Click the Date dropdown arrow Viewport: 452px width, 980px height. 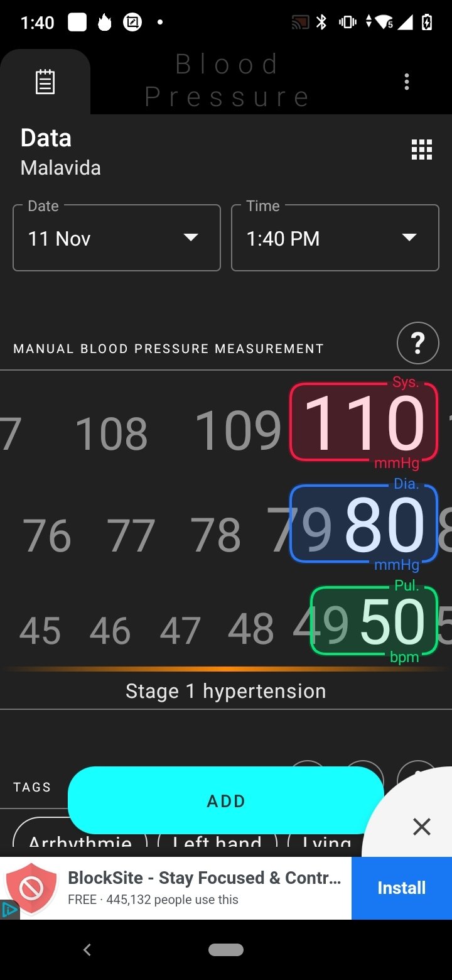tap(191, 237)
